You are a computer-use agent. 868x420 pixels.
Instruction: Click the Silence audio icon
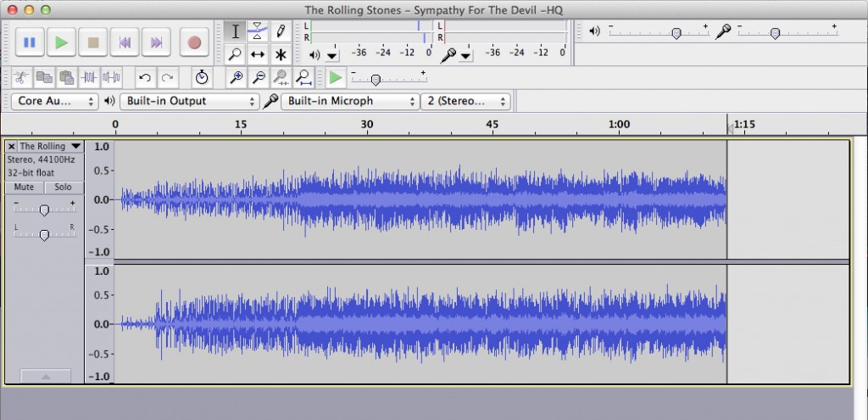(x=111, y=77)
